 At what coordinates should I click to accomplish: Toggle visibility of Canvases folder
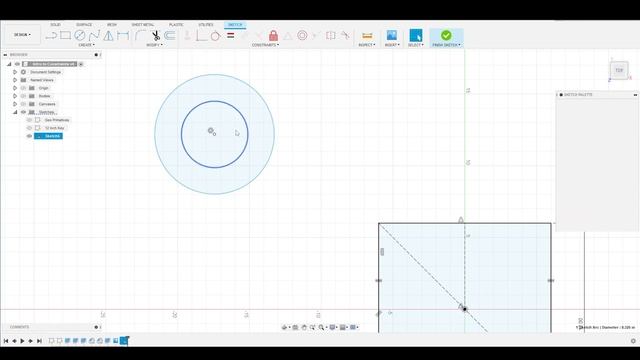coord(23,104)
